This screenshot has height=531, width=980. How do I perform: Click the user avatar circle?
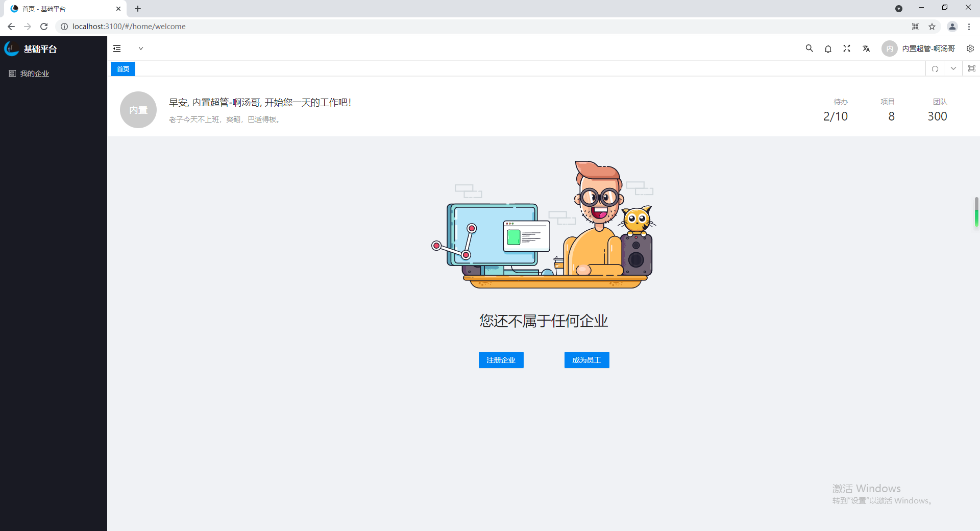[890, 49]
